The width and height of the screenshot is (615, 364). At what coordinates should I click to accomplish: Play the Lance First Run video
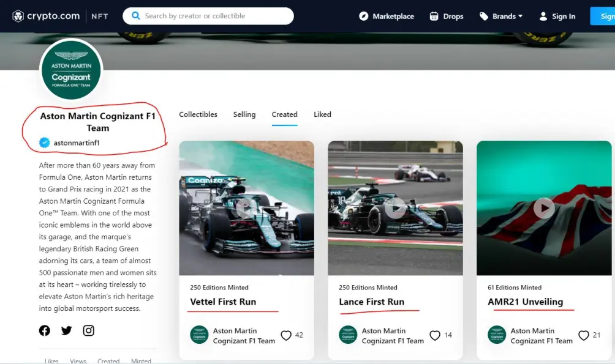(x=395, y=208)
